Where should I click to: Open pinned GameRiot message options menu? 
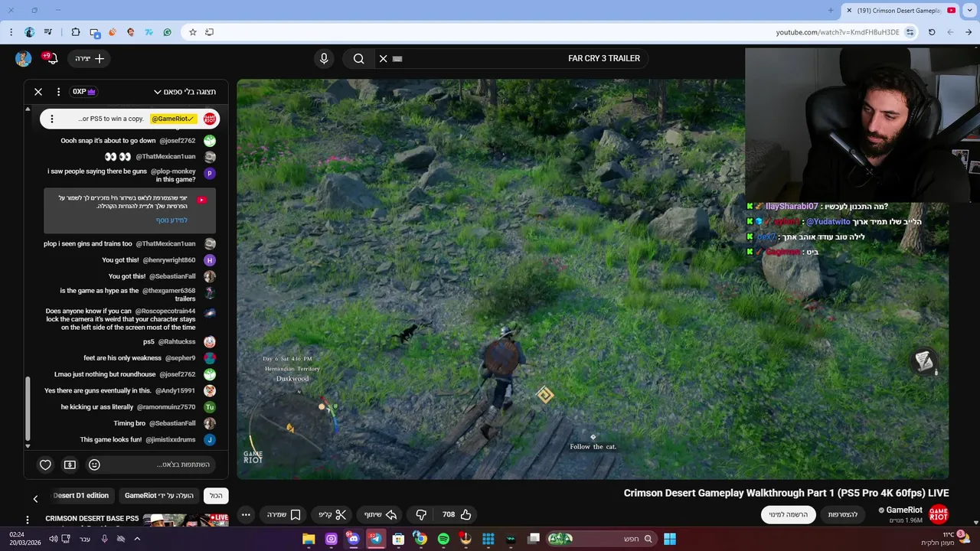[52, 119]
